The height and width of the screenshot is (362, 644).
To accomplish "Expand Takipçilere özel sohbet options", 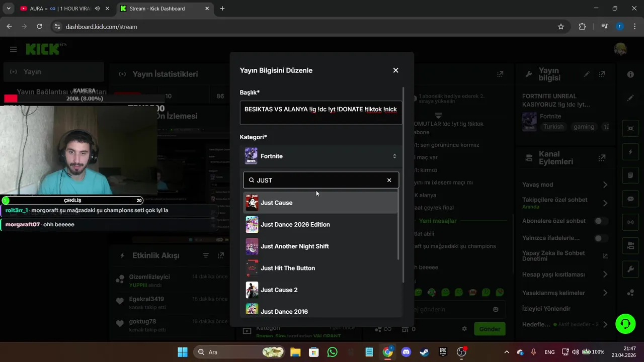I will (605, 203).
